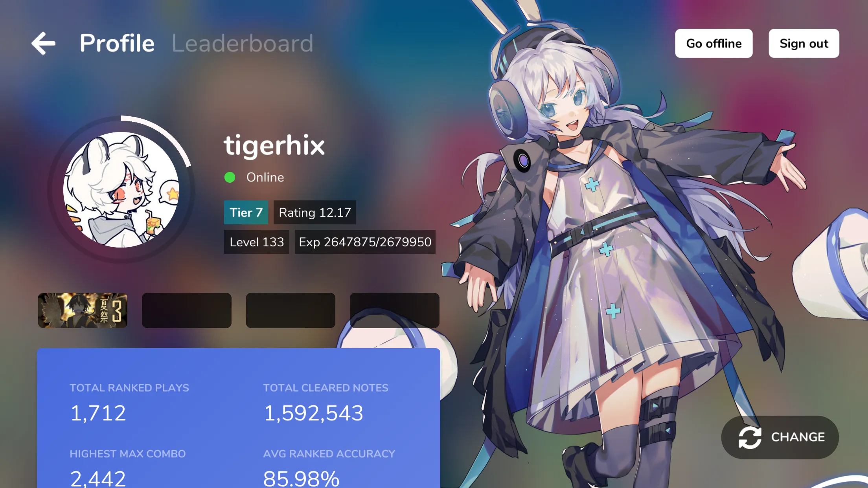
Task: Click the Tier 7 badge icon
Action: click(x=246, y=213)
